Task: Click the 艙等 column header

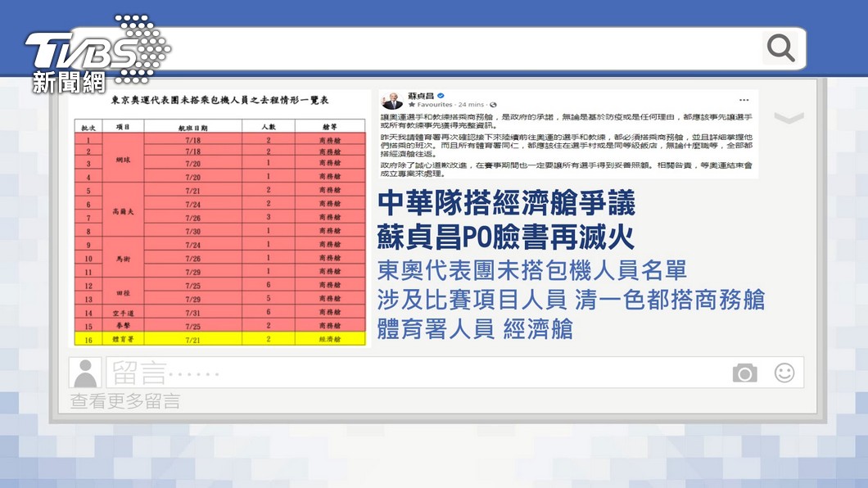Action: [x=330, y=127]
